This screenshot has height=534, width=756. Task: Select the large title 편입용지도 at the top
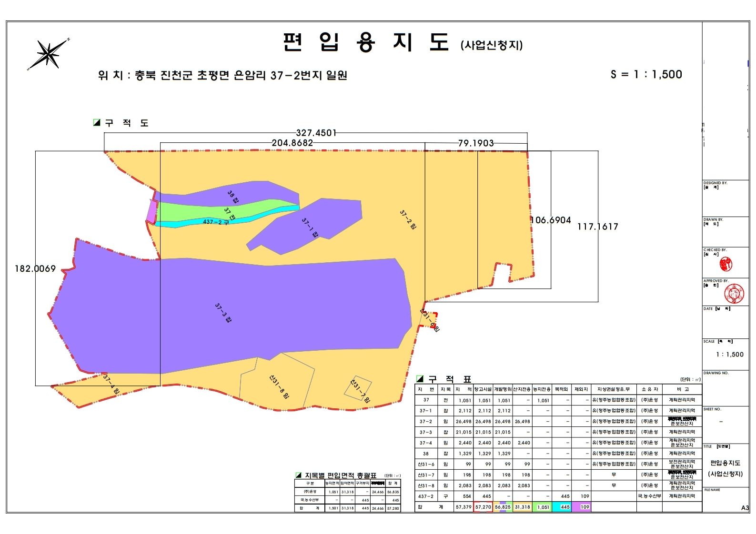[x=365, y=42]
